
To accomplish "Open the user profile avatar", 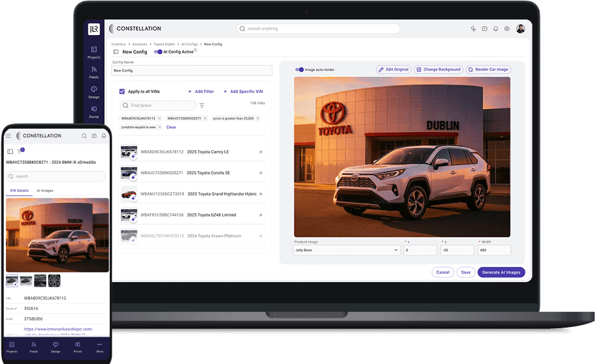I will point(520,29).
